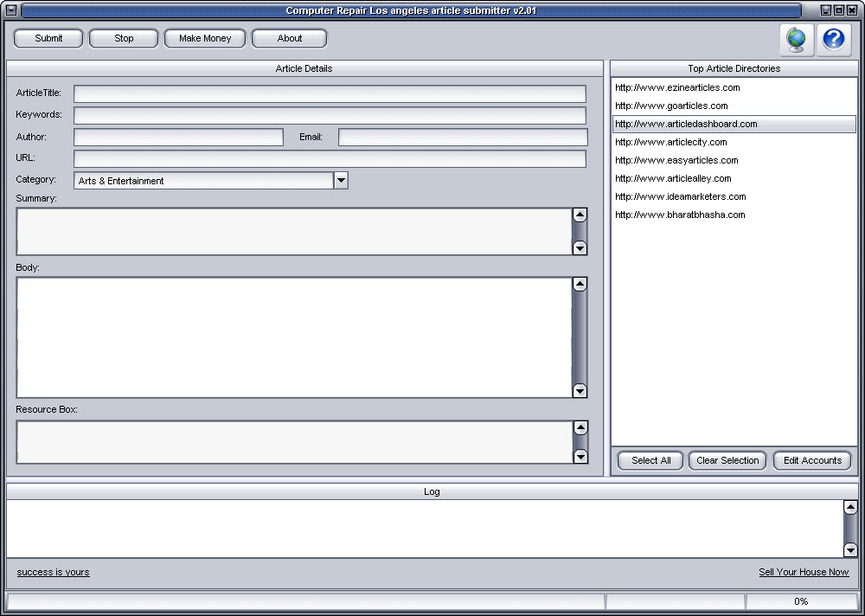Follow the 'success is yours' link
The image size is (865, 616).
tap(53, 572)
